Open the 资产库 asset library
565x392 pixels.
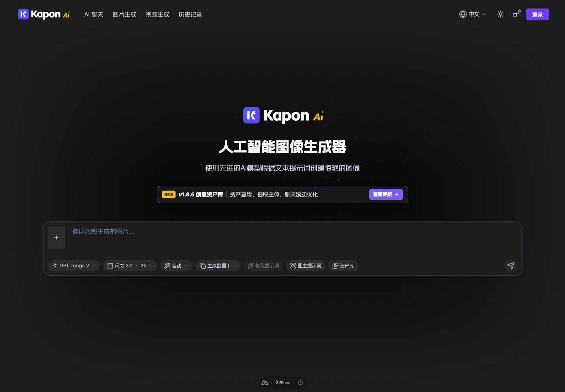coord(343,266)
